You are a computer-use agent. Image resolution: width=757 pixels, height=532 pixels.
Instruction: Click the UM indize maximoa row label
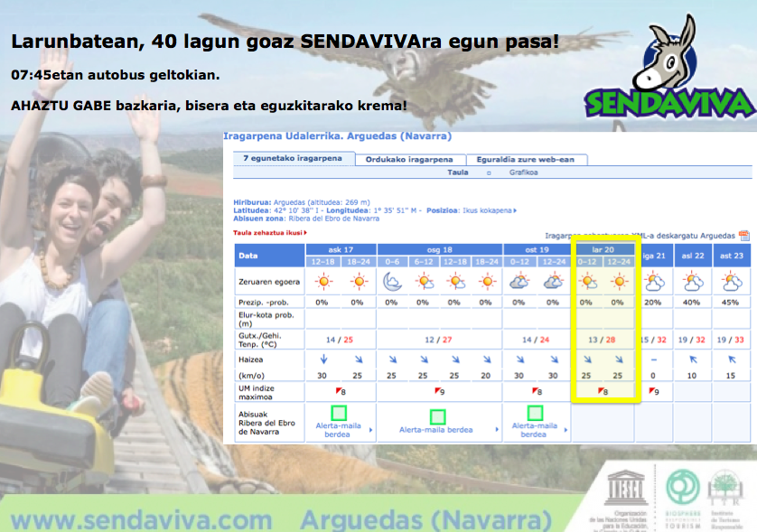(x=257, y=393)
